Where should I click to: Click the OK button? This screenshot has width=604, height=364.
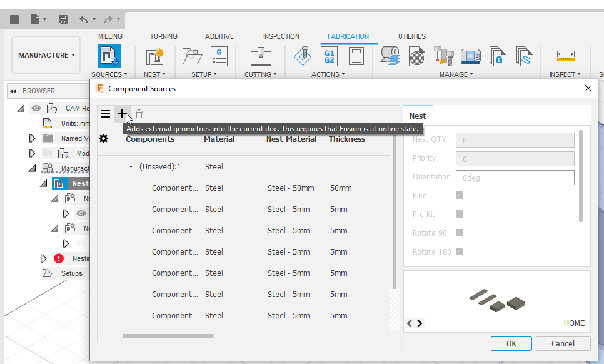point(511,343)
